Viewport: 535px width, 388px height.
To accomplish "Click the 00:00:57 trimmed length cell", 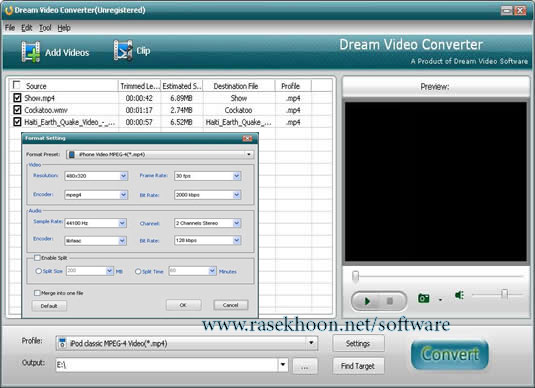I will click(x=139, y=122).
